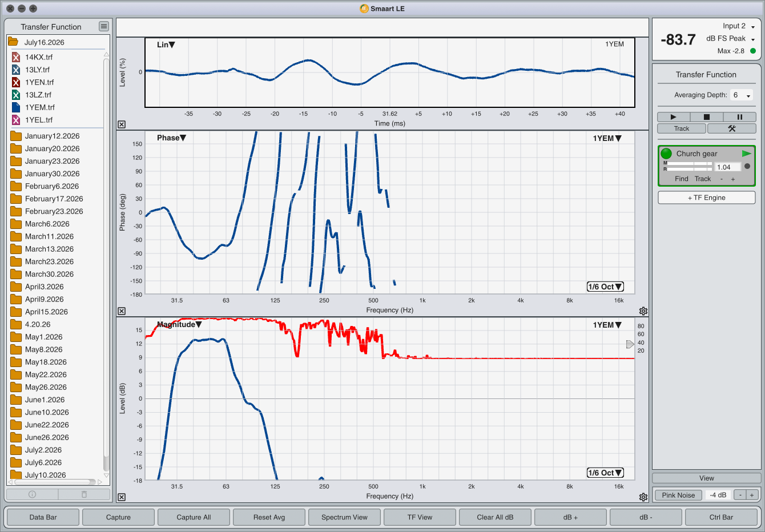
Task: Pause the transfer function measurement
Action: [740, 117]
